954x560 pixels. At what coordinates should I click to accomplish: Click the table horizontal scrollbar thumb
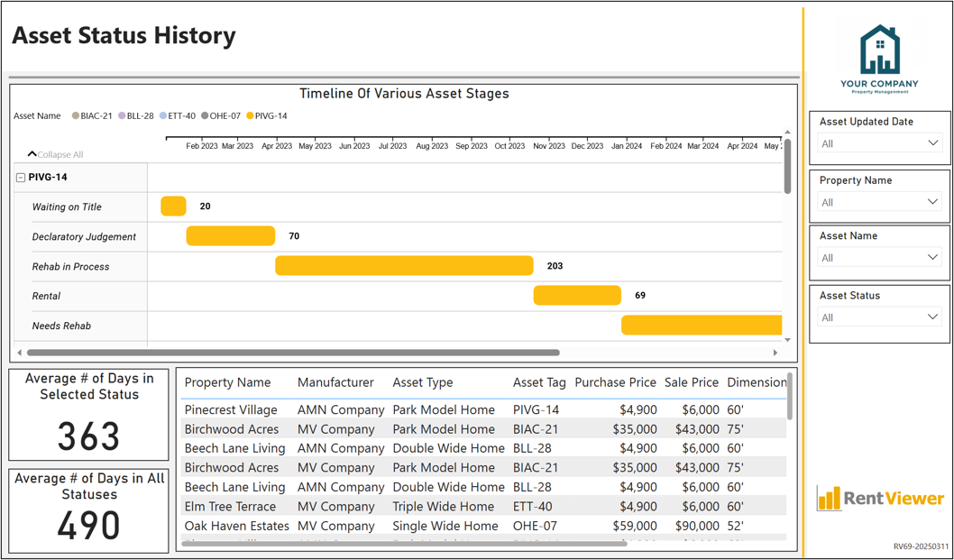[402, 543]
